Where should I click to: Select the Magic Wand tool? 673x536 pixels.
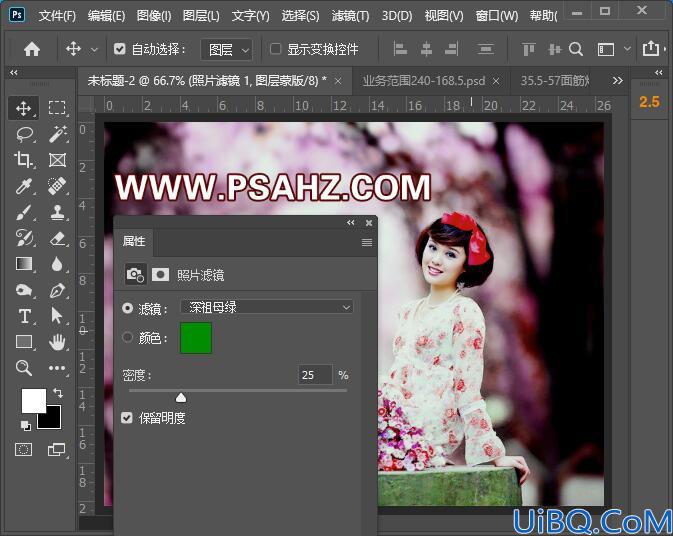coord(57,134)
